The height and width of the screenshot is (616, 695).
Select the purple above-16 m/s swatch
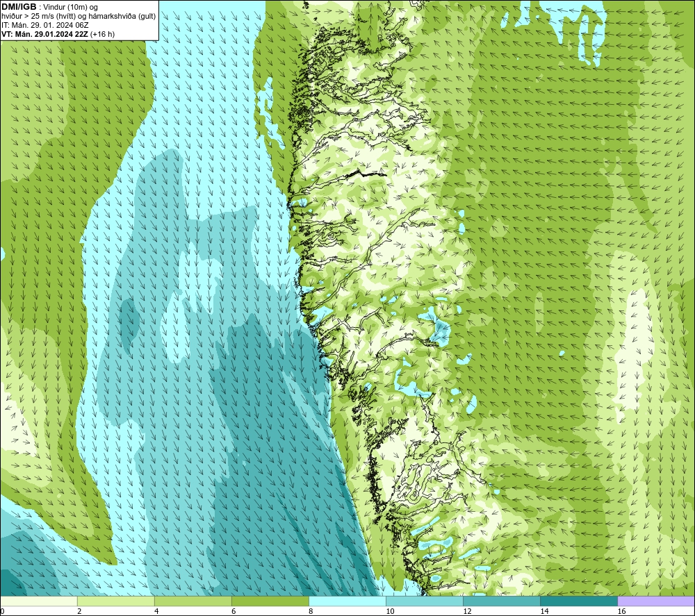[x=656, y=601]
